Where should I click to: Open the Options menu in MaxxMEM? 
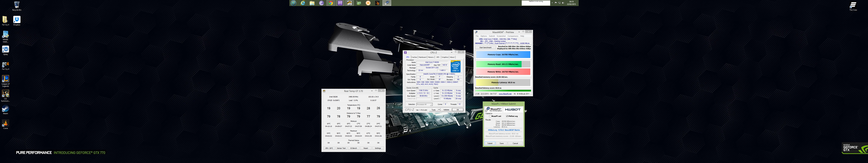point(484,36)
